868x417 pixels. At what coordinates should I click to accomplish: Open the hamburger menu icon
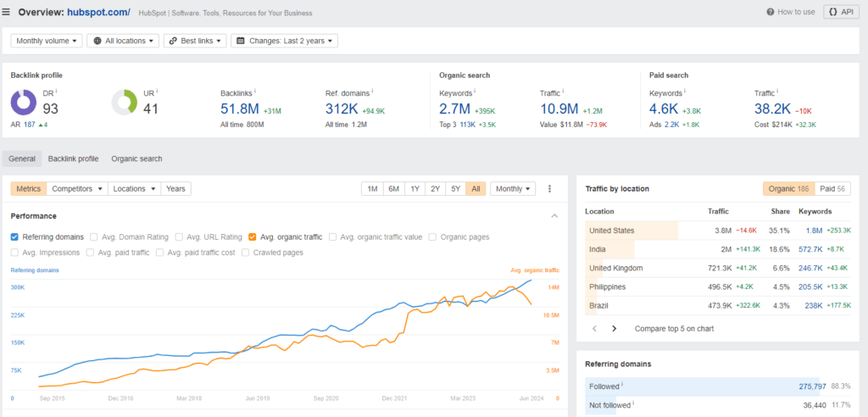pyautogui.click(x=6, y=12)
